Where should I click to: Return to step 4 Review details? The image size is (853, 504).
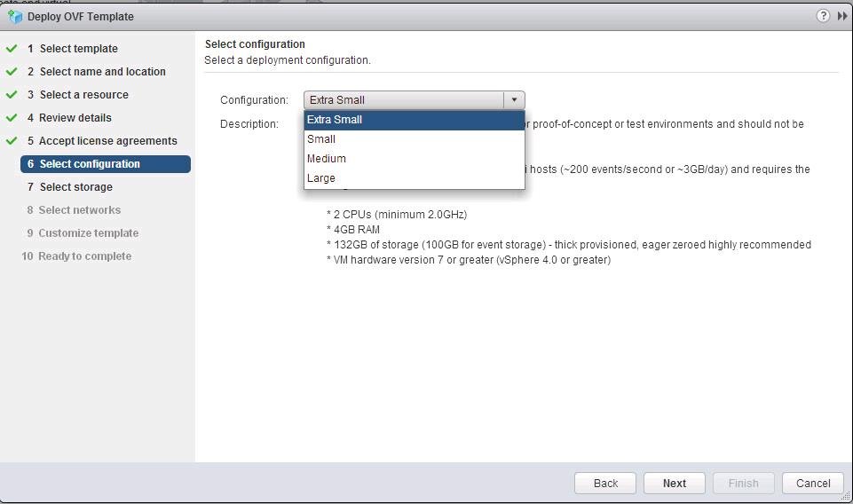coord(75,118)
